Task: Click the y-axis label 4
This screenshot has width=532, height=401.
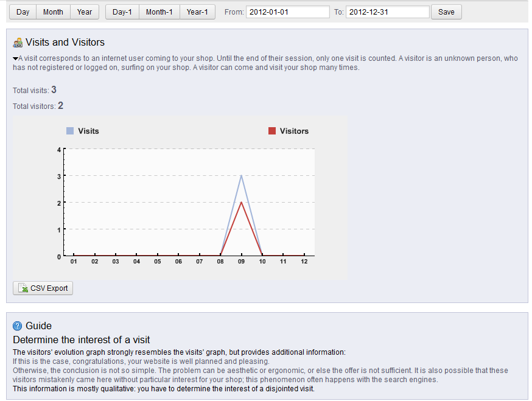Action: 59,150
